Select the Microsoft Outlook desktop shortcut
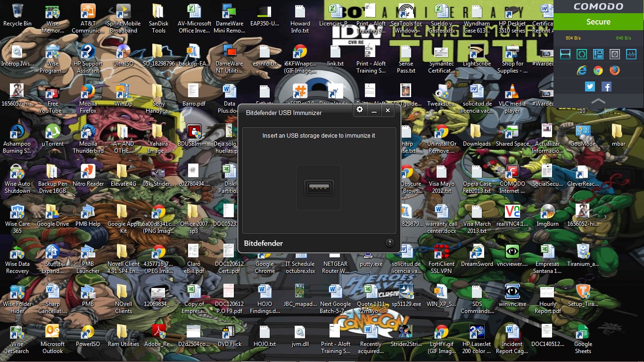 click(53, 339)
